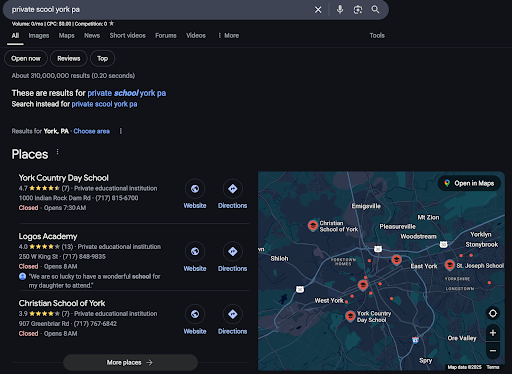
Task: Open the Christian School of York listing
Action: (x=62, y=303)
